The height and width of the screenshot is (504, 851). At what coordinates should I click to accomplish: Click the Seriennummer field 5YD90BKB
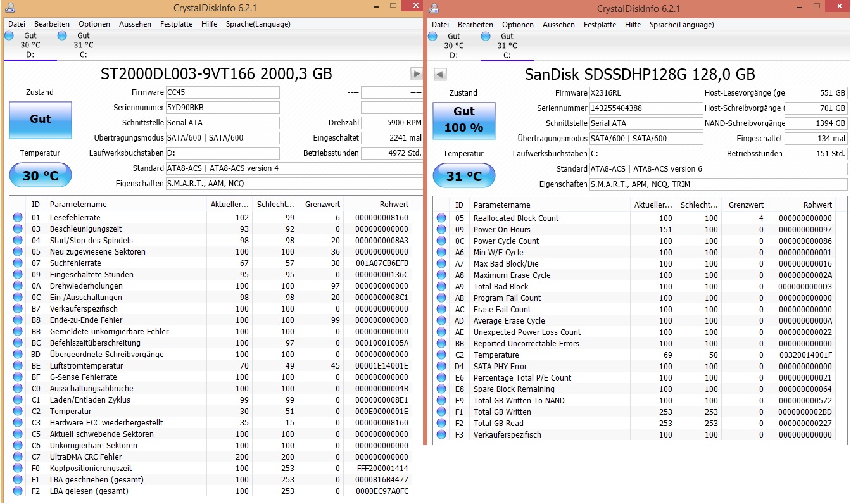[x=222, y=108]
